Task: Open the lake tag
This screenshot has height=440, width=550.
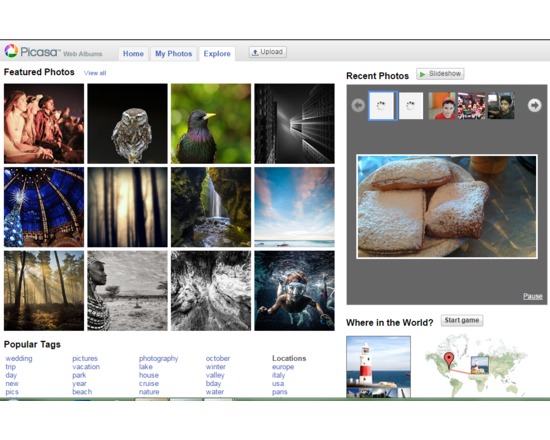Action: [146, 367]
